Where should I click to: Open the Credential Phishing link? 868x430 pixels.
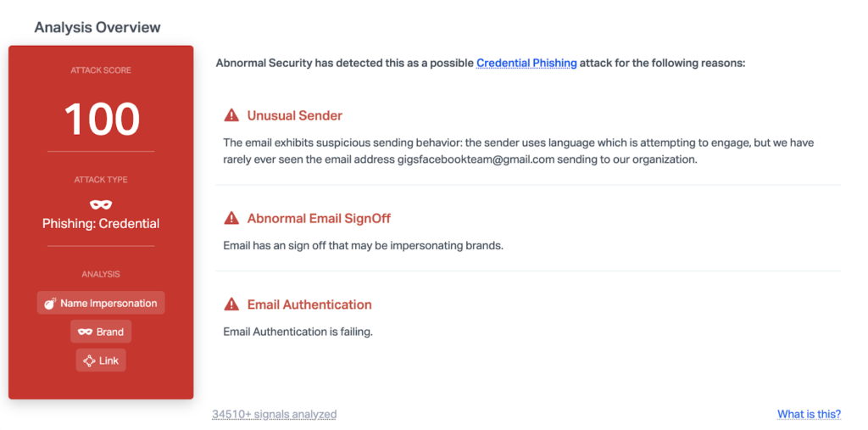(x=526, y=63)
